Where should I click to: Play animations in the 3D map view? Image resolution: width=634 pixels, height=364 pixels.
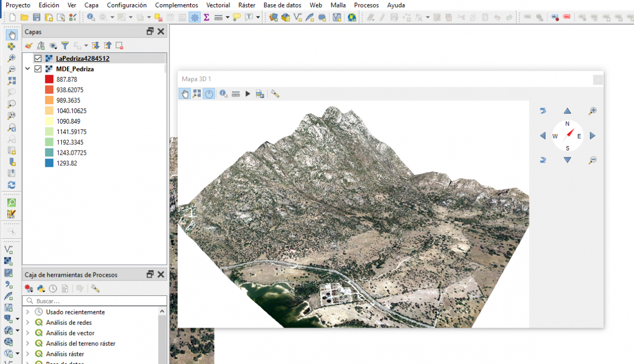[248, 94]
